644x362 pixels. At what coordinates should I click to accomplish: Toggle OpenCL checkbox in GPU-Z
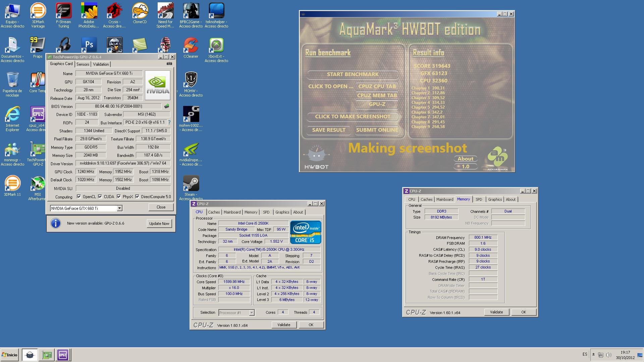coord(79,197)
